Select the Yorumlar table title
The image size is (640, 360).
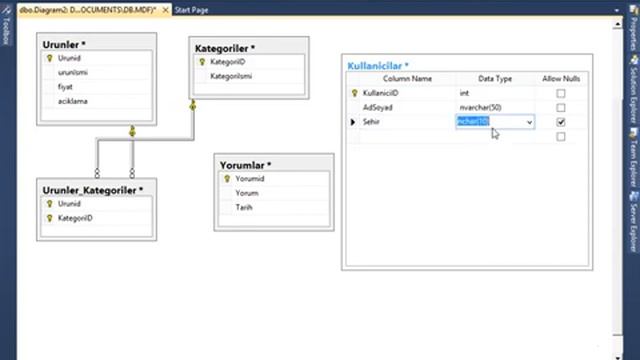(246, 165)
